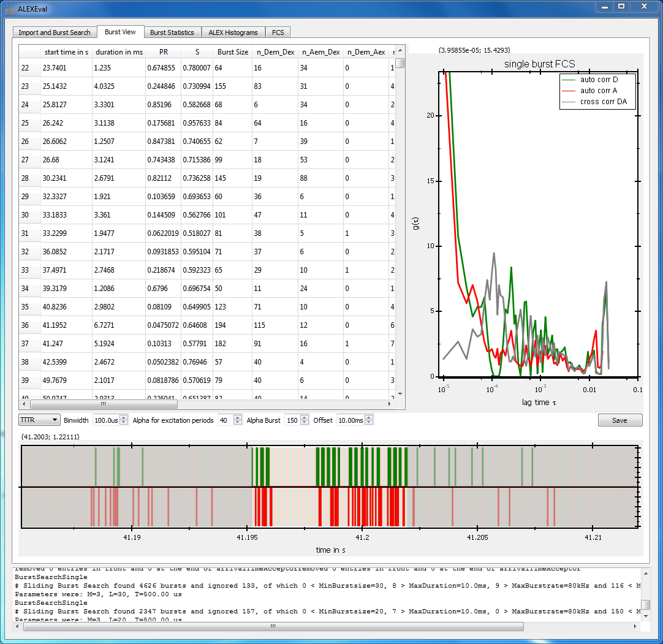Viewport: 663px width, 644px height.
Task: Click the table horizontal scrollbar thumb
Action: tap(104, 404)
